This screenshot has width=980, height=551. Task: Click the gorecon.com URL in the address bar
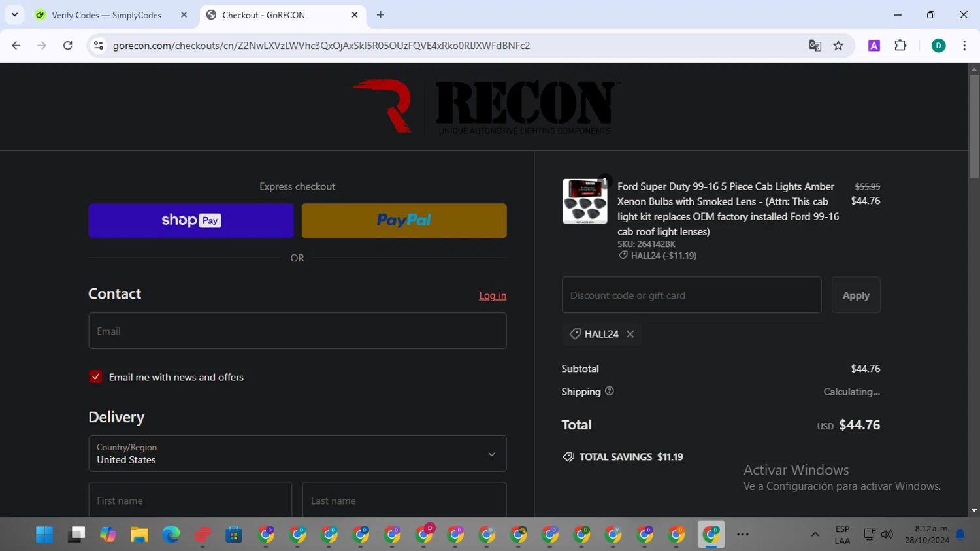[x=321, y=46]
